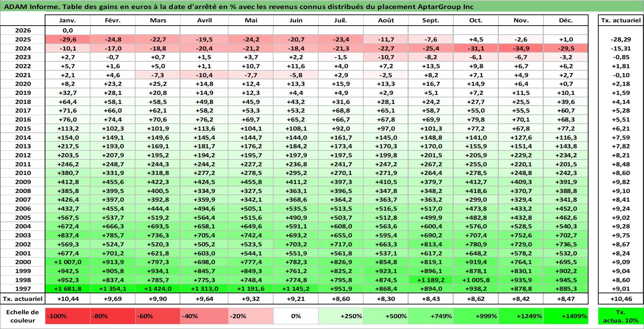Click the +32,7 cell in row 2019
The image size is (644, 329).
(x=67, y=93)
